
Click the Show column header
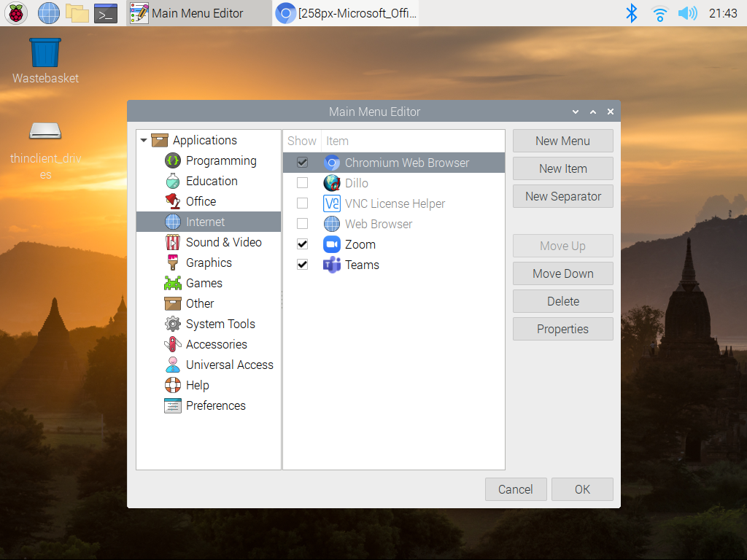pyautogui.click(x=301, y=141)
